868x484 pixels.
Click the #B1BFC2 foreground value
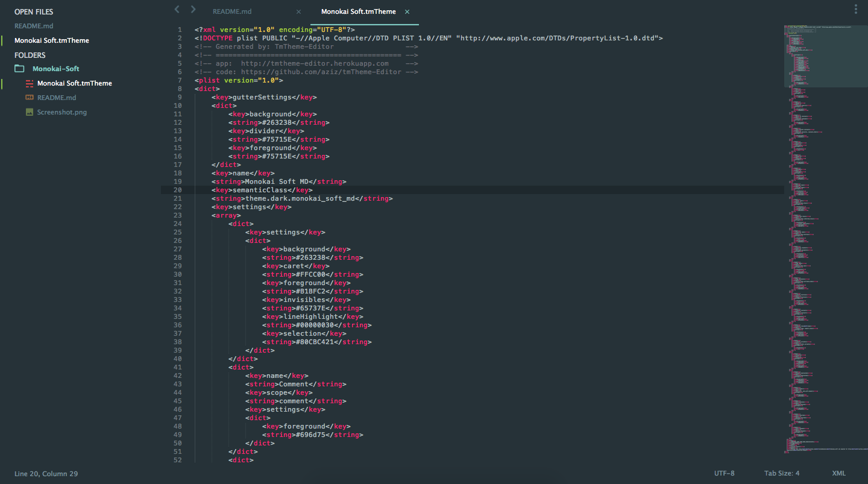click(310, 291)
